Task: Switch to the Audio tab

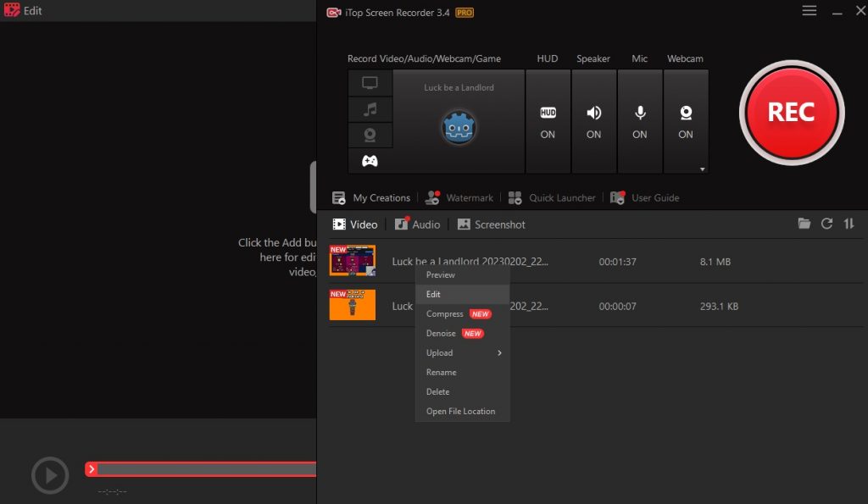Action: point(417,224)
